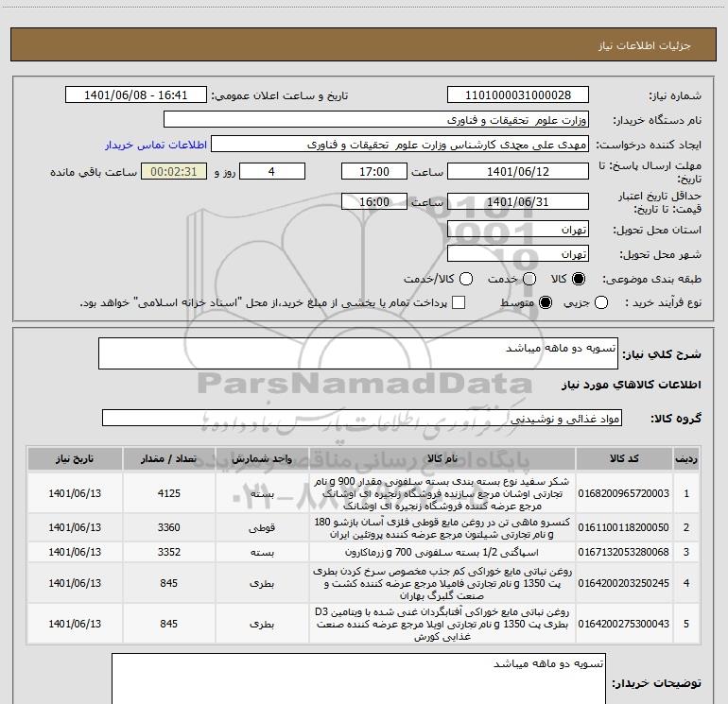Click public announcement date field 1401/06/08 - 16:41
Image resolution: width=728 pixels, height=704 pixels.
tap(135, 95)
